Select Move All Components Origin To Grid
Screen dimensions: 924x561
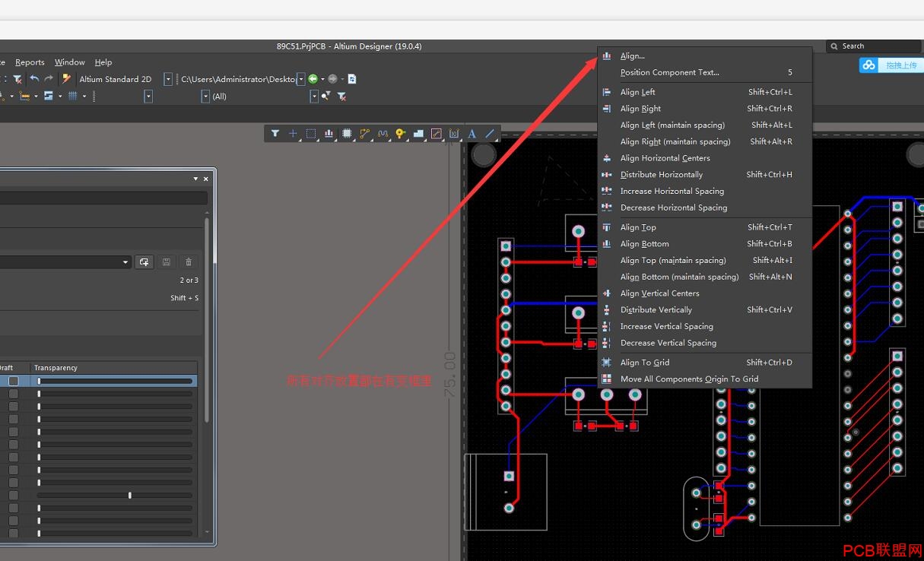point(705,379)
